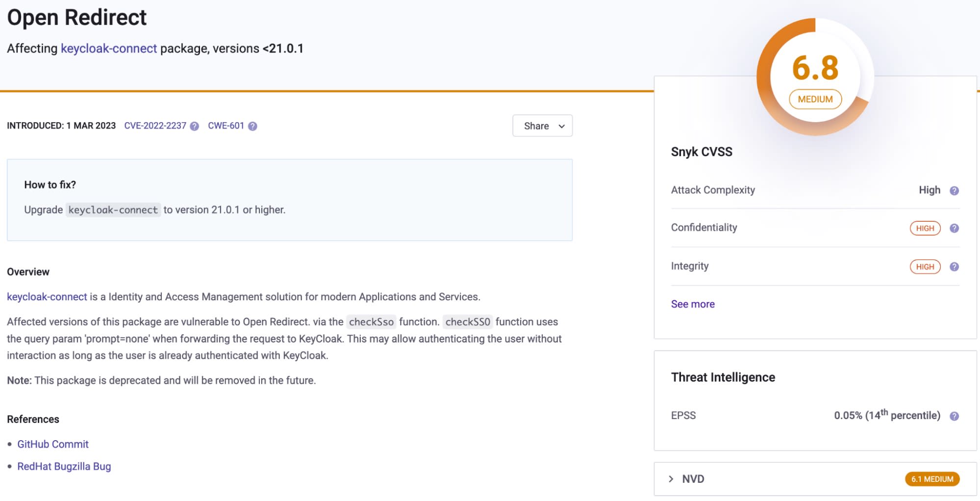
Task: Click the Confidentiality HIGH badge
Action: point(925,228)
